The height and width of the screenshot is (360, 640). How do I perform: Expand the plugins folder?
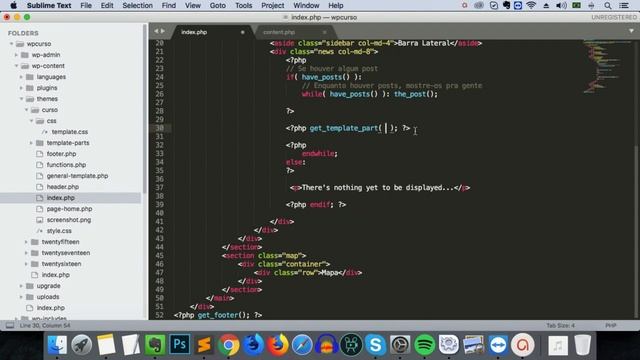pos(21,88)
